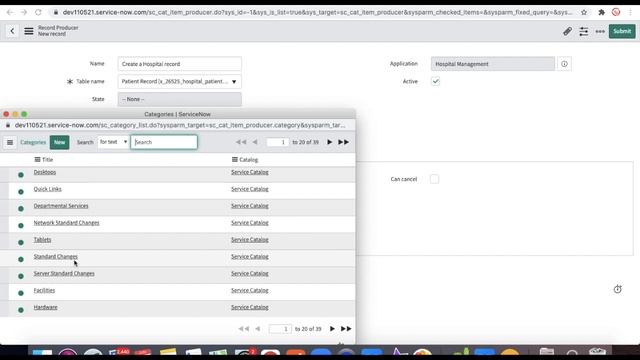Open Service Catalog link in Tablets row

click(250, 240)
